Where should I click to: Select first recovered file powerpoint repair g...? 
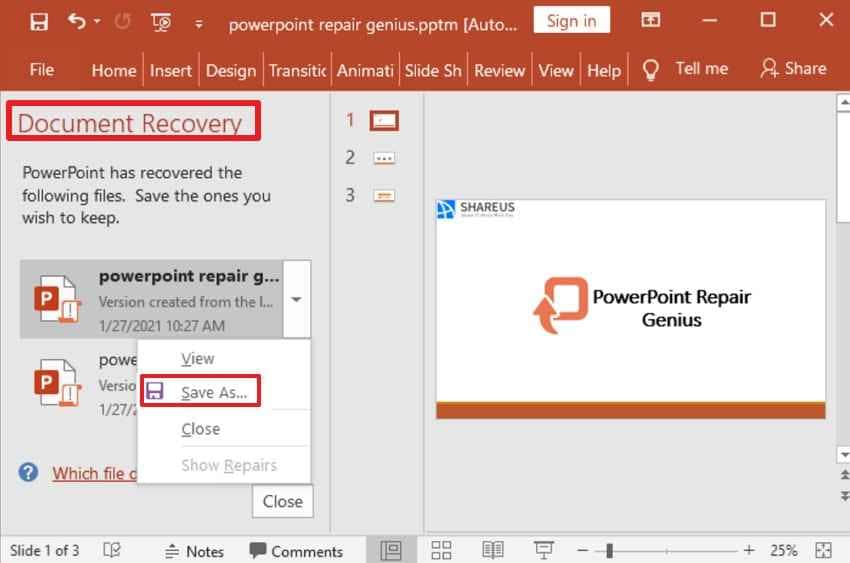(x=152, y=300)
